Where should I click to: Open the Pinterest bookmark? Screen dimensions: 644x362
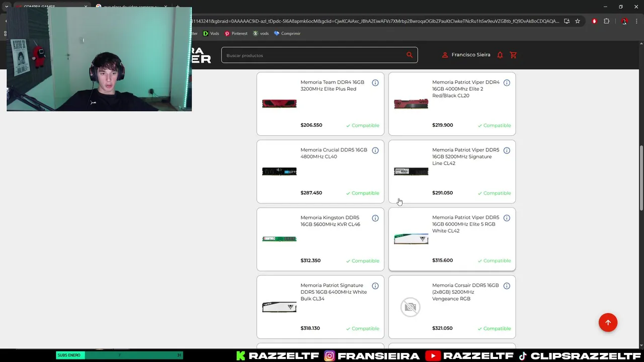(x=236, y=33)
